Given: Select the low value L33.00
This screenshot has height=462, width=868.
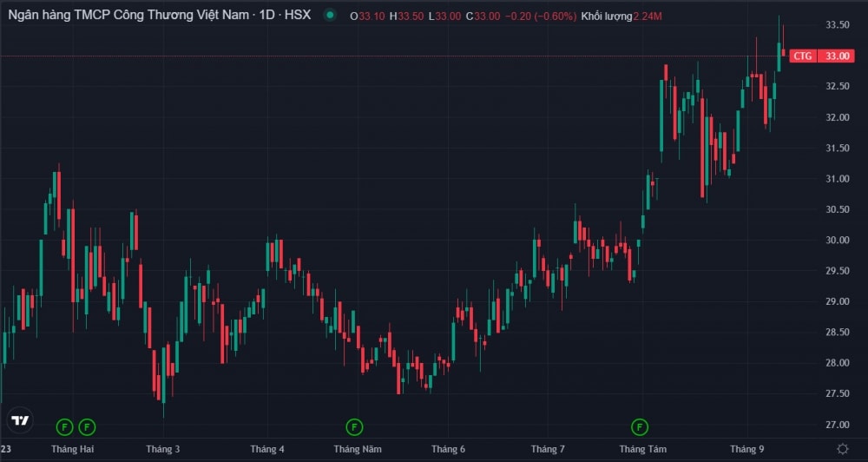Looking at the screenshot, I should click(x=444, y=16).
